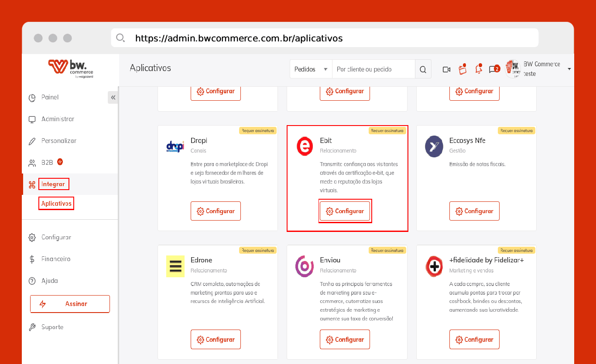Click the Painel pie chart icon

(x=32, y=98)
